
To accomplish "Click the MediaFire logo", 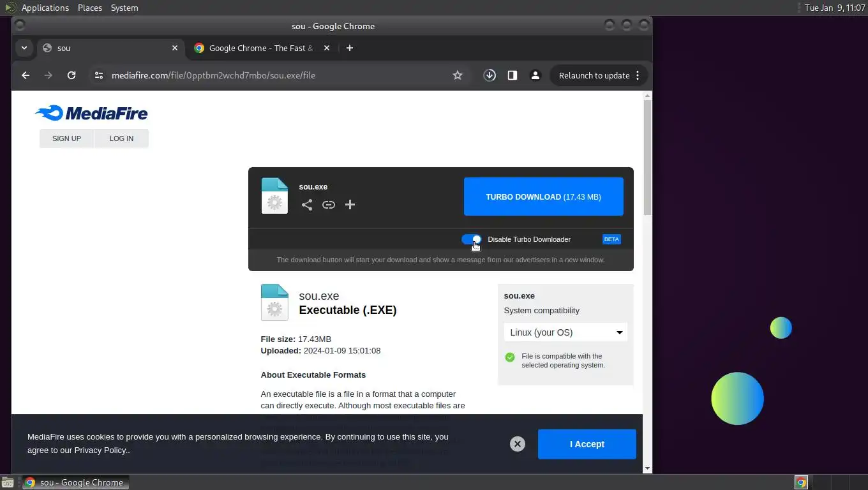I will tap(91, 114).
